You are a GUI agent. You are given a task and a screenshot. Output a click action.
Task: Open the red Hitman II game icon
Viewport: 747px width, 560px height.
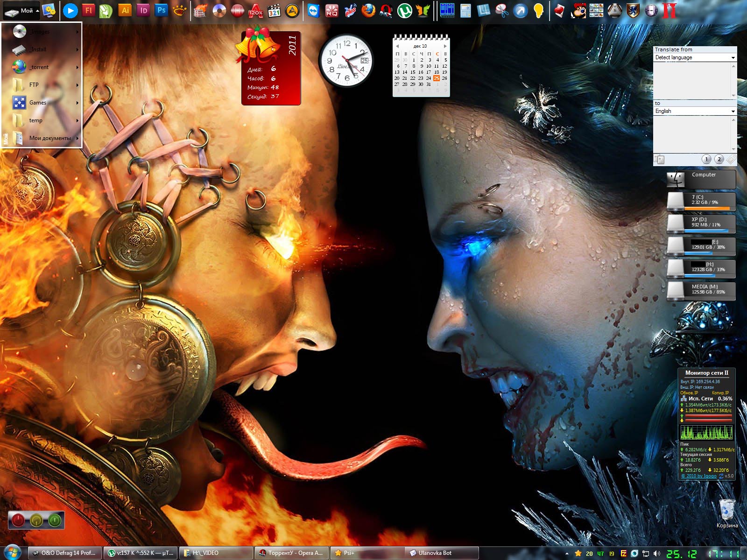[x=669, y=10]
